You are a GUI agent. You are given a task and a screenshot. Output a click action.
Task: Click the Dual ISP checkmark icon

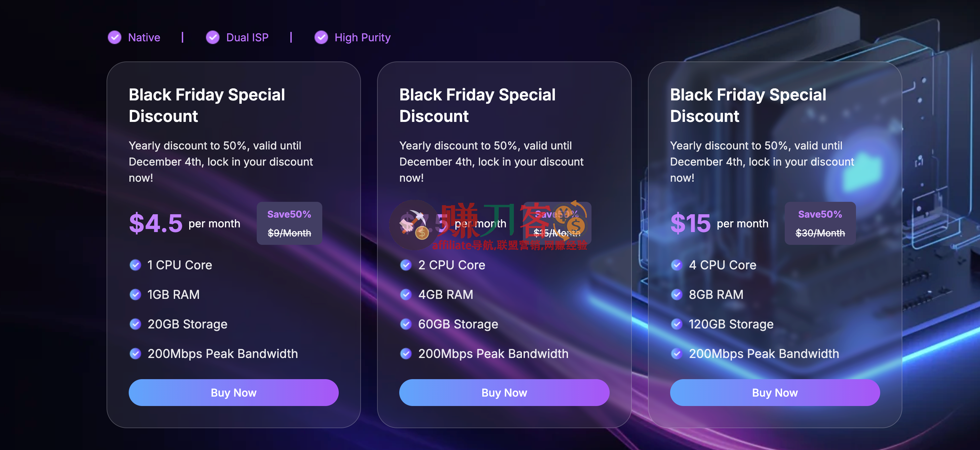pos(213,37)
